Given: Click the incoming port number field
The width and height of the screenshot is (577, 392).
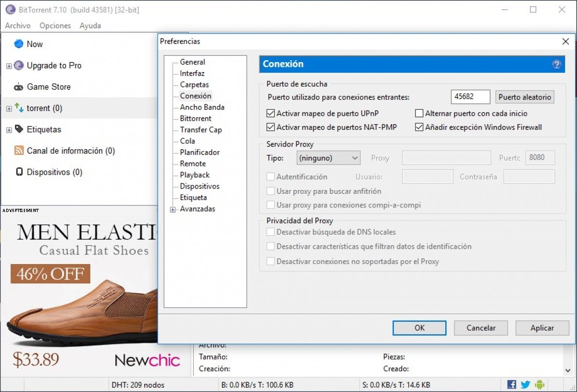Looking at the screenshot, I should [x=471, y=97].
